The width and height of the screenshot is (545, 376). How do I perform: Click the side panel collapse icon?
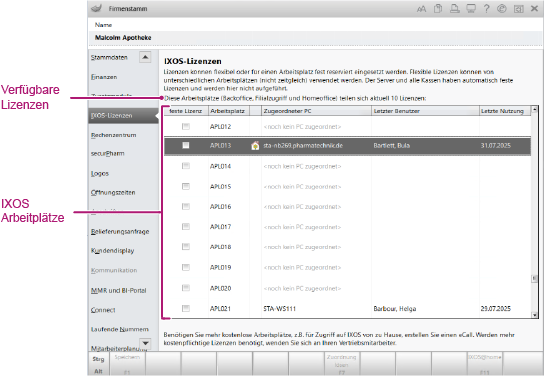pyautogui.click(x=519, y=9)
